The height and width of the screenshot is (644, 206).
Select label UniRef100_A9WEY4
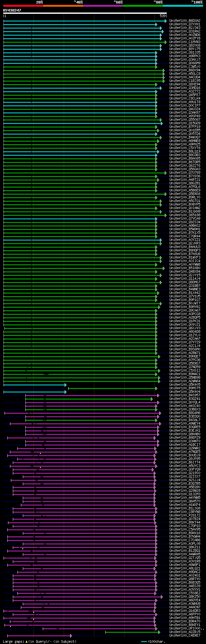185,424
